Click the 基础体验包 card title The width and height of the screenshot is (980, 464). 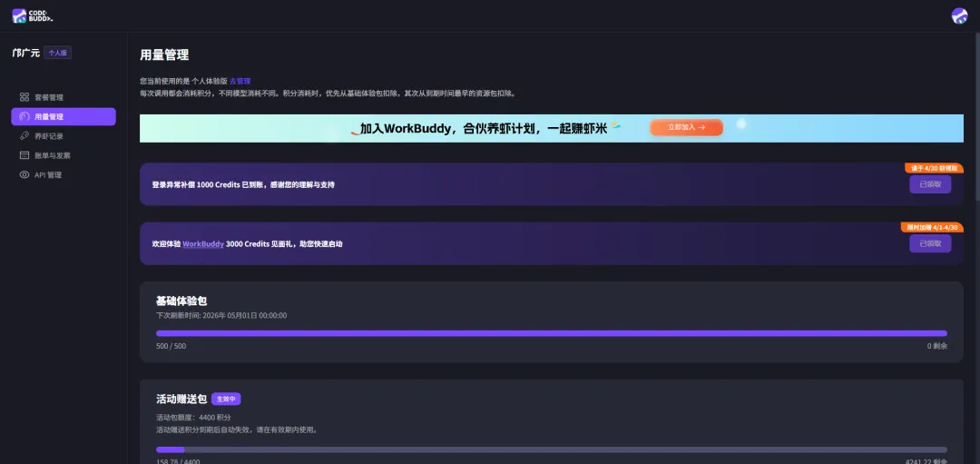(x=181, y=301)
